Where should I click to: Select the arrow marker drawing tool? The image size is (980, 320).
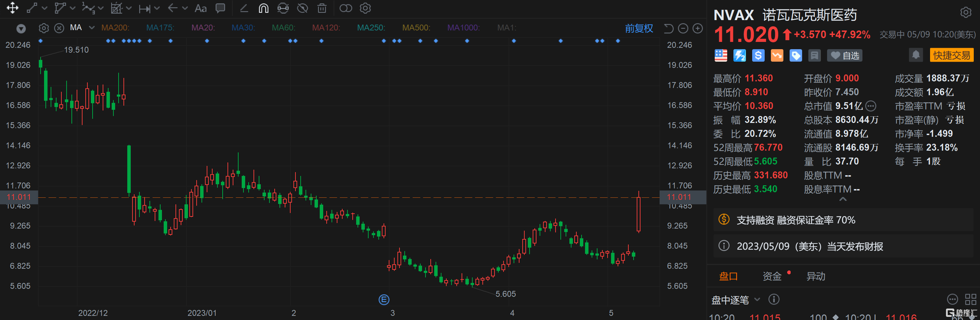coord(173,8)
